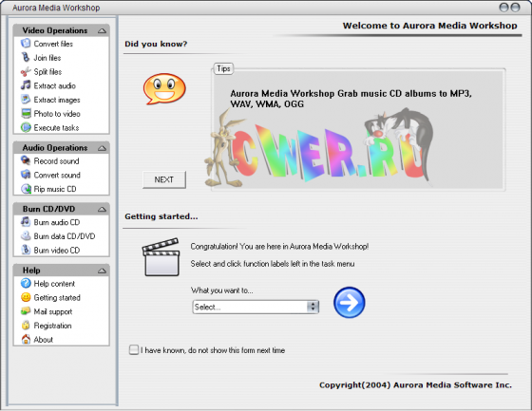Screen dimensions: 532x411
Task: Open the Extract audio music note icon
Action: [26, 85]
